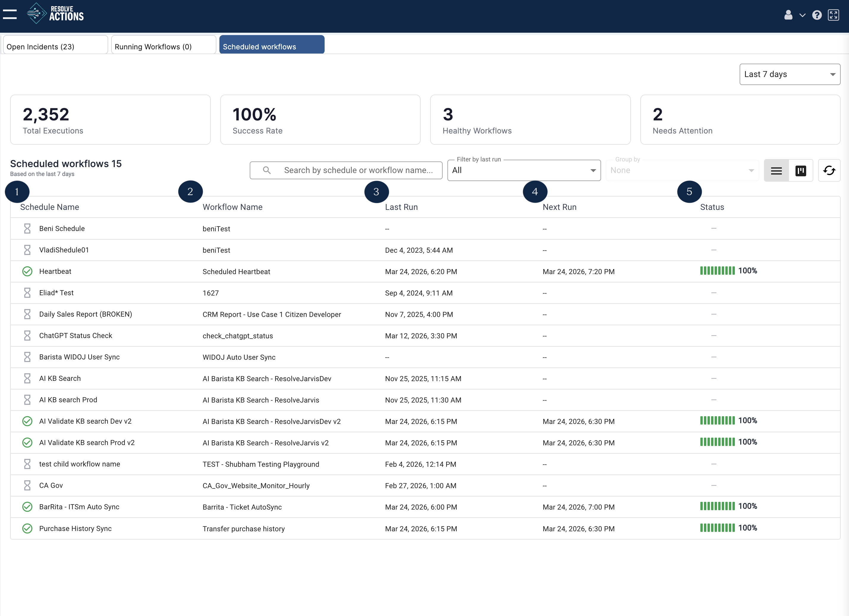The width and height of the screenshot is (849, 616).
Task: Expand the Filter by last run dropdown
Action: [x=524, y=170]
